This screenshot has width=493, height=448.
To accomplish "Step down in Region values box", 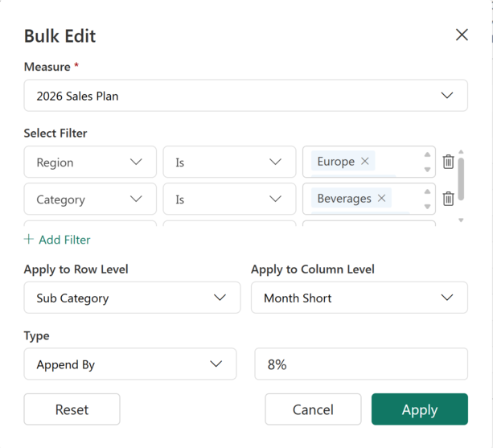I will click(x=427, y=170).
